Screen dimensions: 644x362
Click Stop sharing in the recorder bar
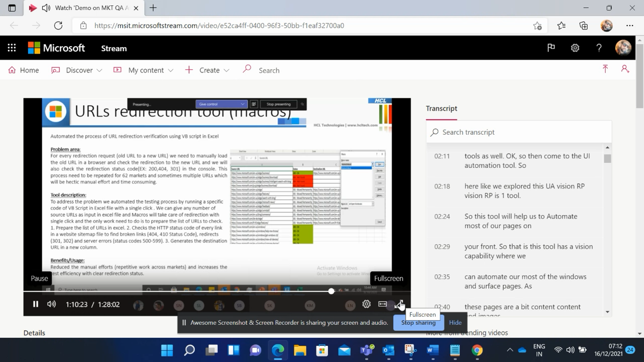tap(418, 322)
